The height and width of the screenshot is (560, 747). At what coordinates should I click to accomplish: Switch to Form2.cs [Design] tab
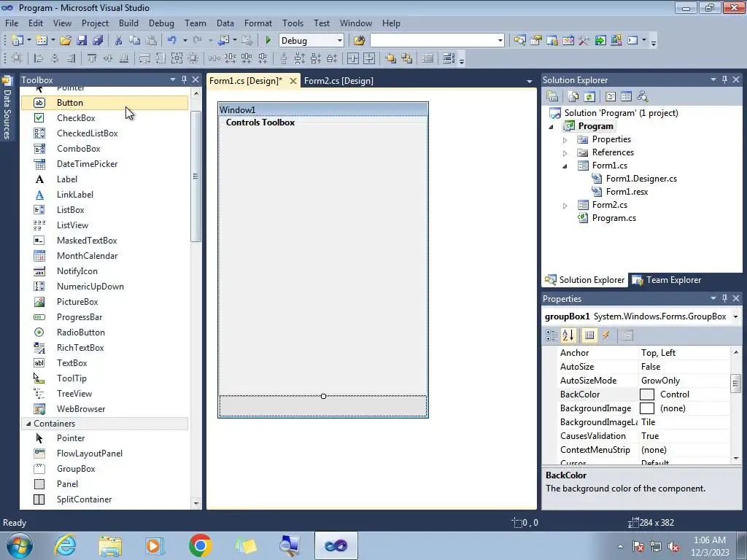[x=338, y=80]
